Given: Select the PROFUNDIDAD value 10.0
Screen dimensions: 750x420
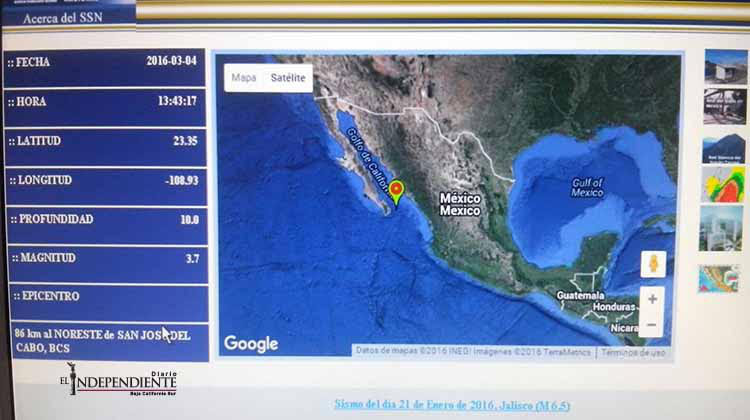Looking at the screenshot, I should (x=189, y=220).
